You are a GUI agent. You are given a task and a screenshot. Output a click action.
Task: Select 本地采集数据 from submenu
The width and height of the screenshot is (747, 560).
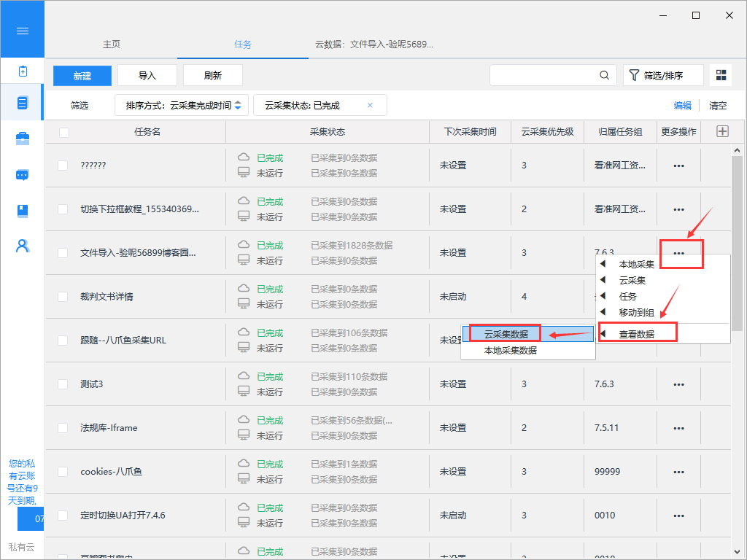(528, 351)
